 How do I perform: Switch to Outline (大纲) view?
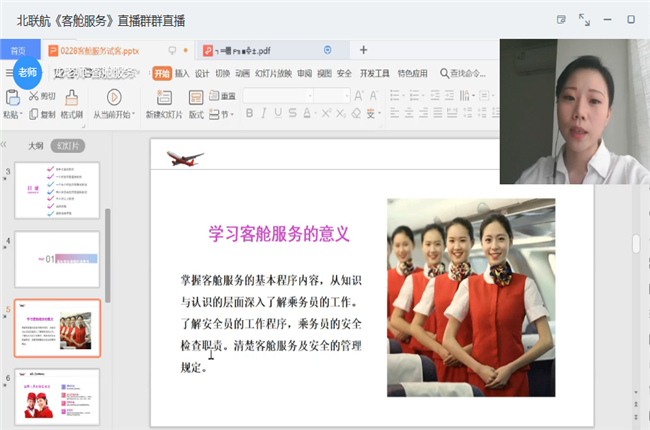[35, 146]
